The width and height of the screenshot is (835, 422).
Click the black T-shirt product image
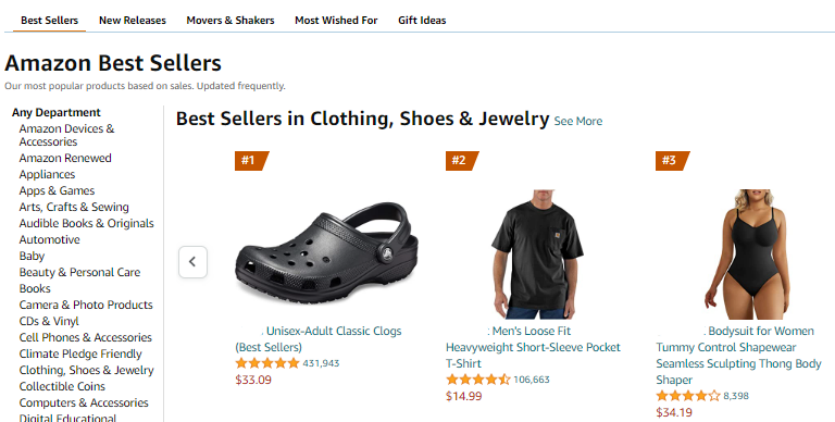(x=537, y=254)
